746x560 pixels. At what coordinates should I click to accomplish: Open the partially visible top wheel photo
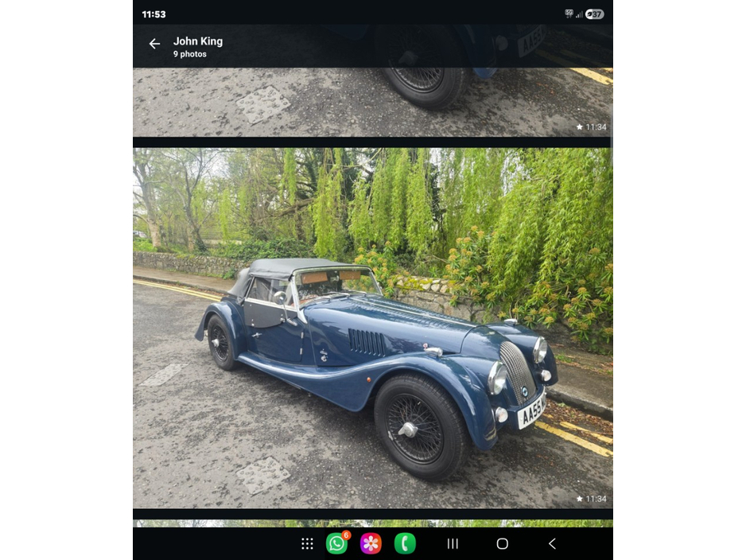click(372, 102)
